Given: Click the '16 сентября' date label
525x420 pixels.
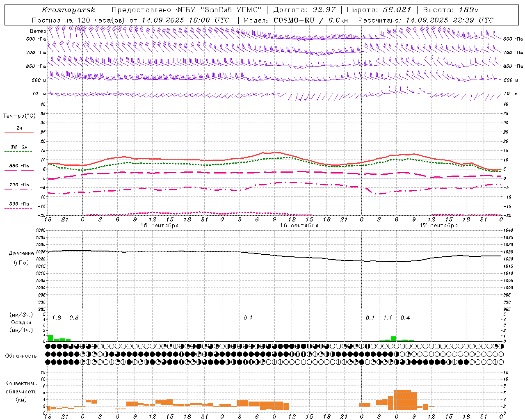Looking at the screenshot, I should (x=299, y=226).
